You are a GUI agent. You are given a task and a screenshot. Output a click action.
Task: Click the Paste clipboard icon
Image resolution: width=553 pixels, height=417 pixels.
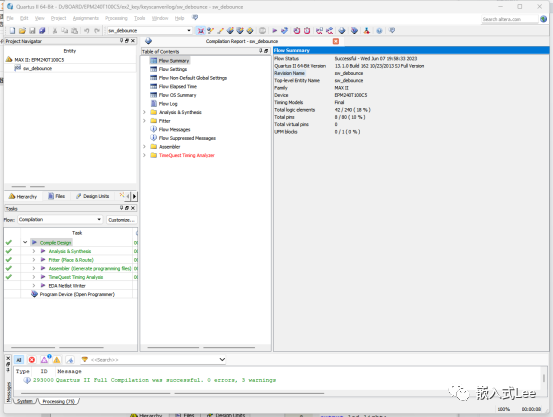74,31
